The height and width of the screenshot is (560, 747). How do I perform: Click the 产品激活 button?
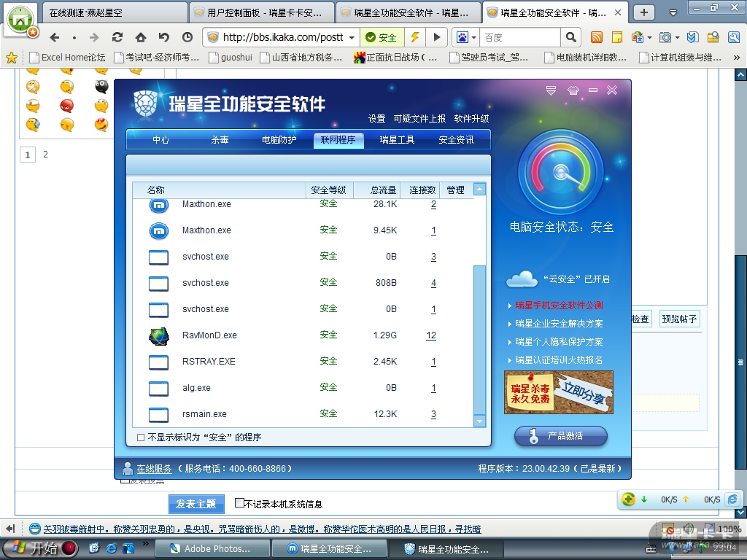point(561,436)
